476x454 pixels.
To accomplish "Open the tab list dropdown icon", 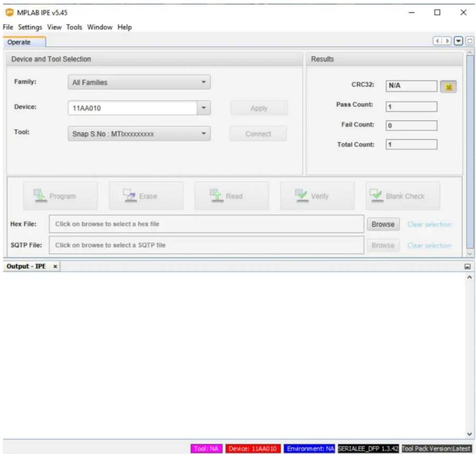I will pos(459,41).
